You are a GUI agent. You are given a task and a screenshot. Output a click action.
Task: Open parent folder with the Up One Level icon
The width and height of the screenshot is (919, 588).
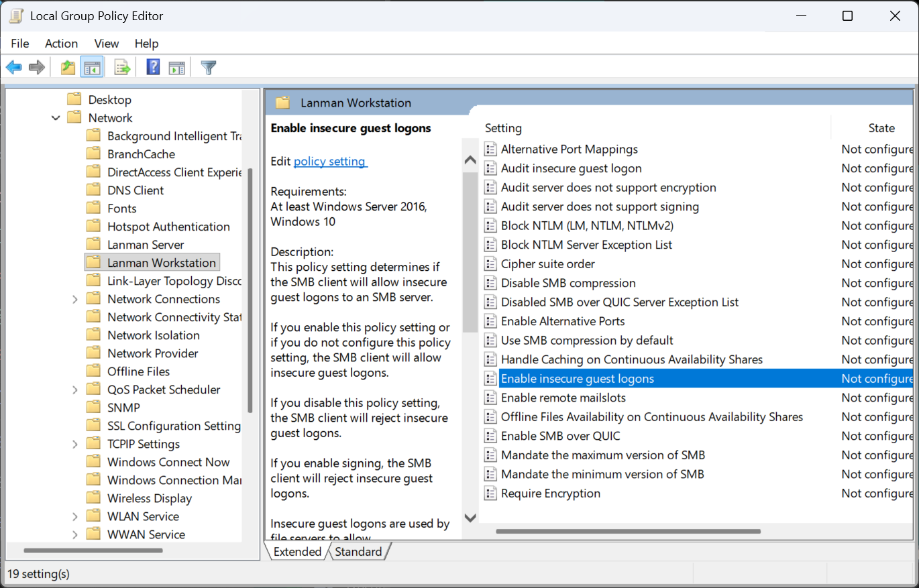68,66
